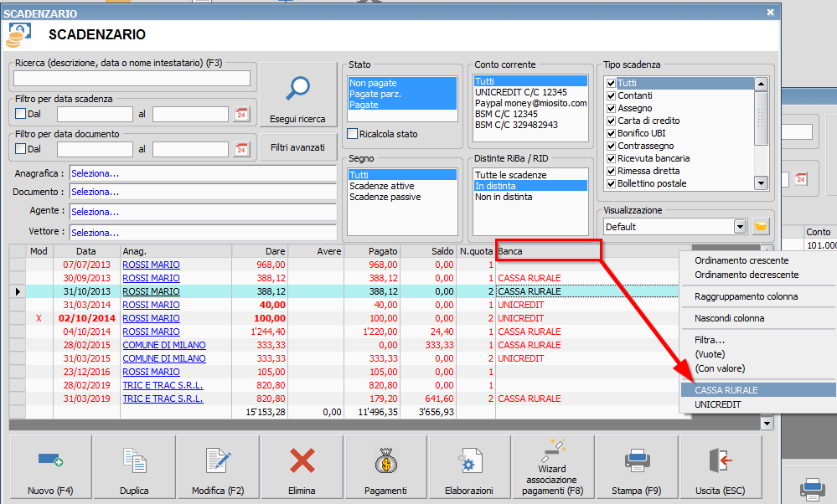Enable the Dal checkbox for data scadenza

tap(21, 114)
